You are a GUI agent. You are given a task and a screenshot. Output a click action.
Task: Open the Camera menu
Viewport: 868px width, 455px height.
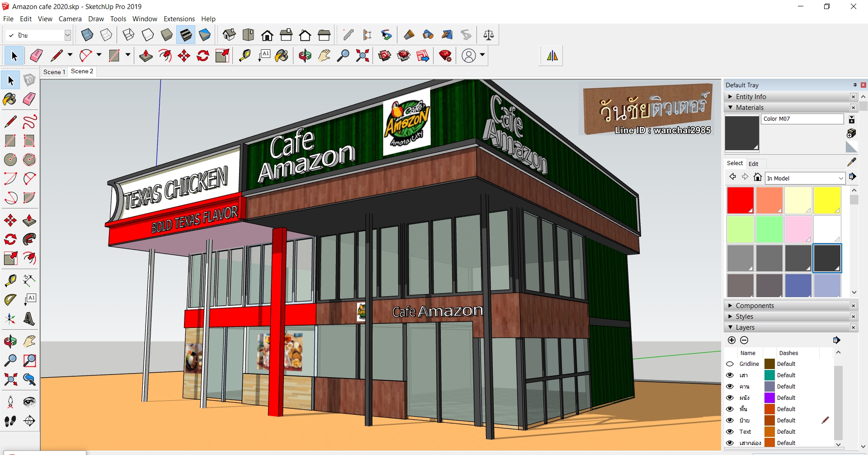click(70, 19)
